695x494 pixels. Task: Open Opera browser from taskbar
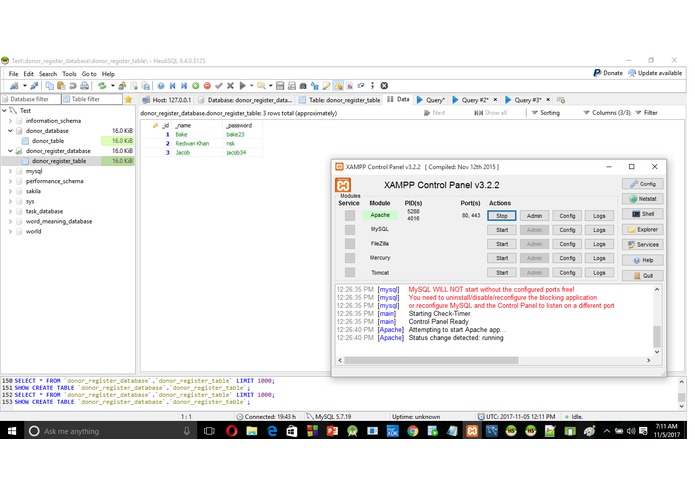click(232, 432)
